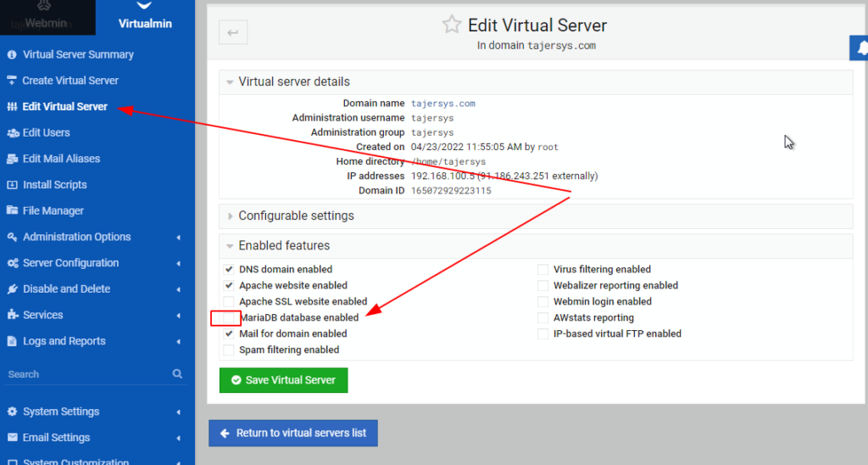Click the Disable and Delete plug icon
Viewport: 868px width, 465px height.
tap(12, 289)
